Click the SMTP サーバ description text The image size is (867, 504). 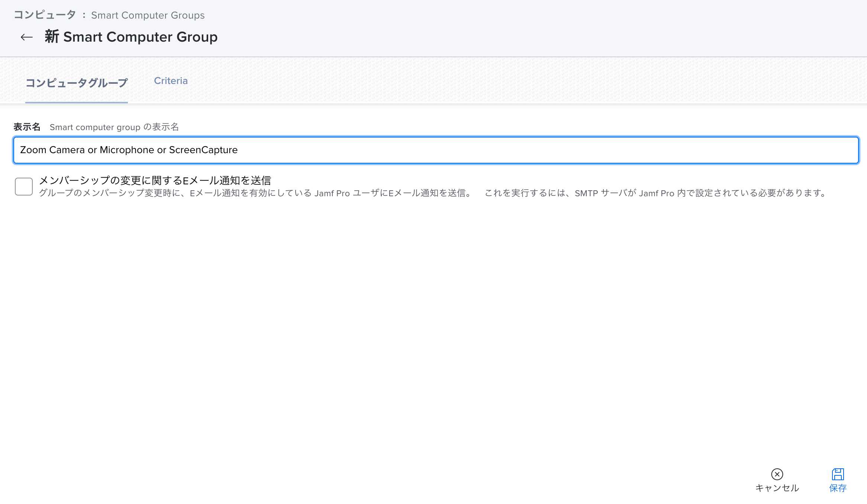(656, 193)
